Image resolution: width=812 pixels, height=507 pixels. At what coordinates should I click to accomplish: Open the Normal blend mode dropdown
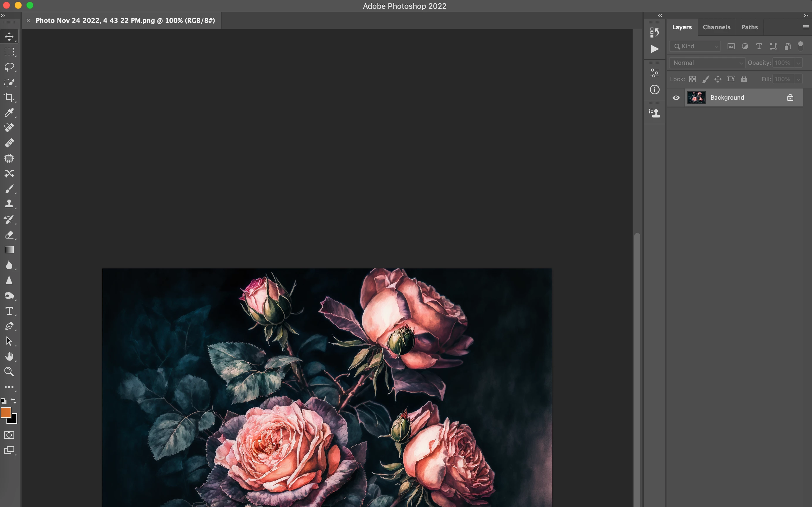[x=707, y=63]
